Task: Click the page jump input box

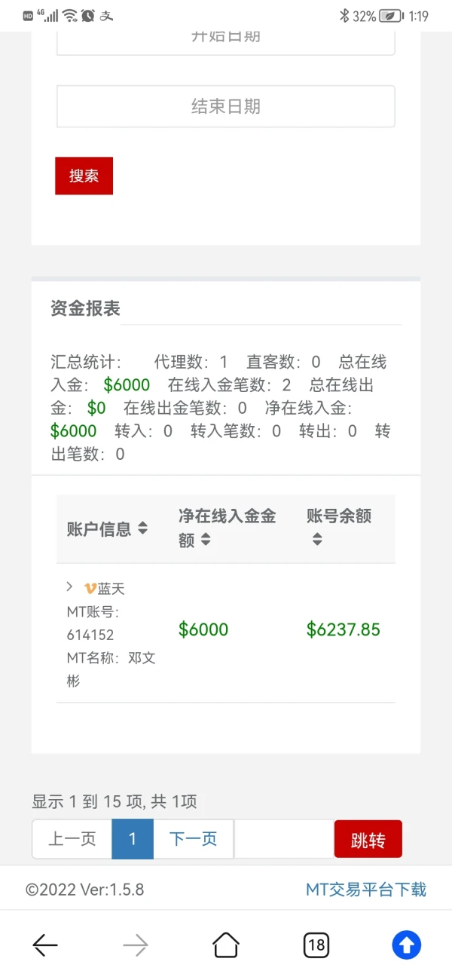Action: (286, 838)
